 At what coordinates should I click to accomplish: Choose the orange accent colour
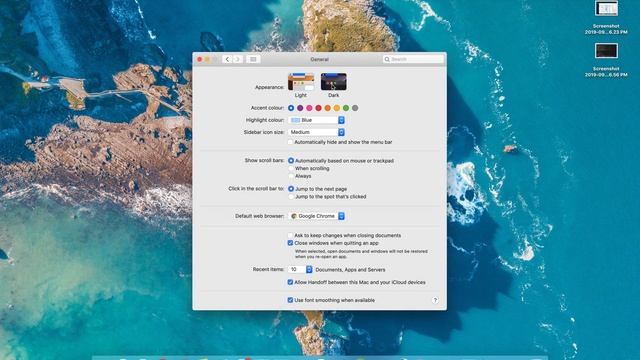pos(327,108)
